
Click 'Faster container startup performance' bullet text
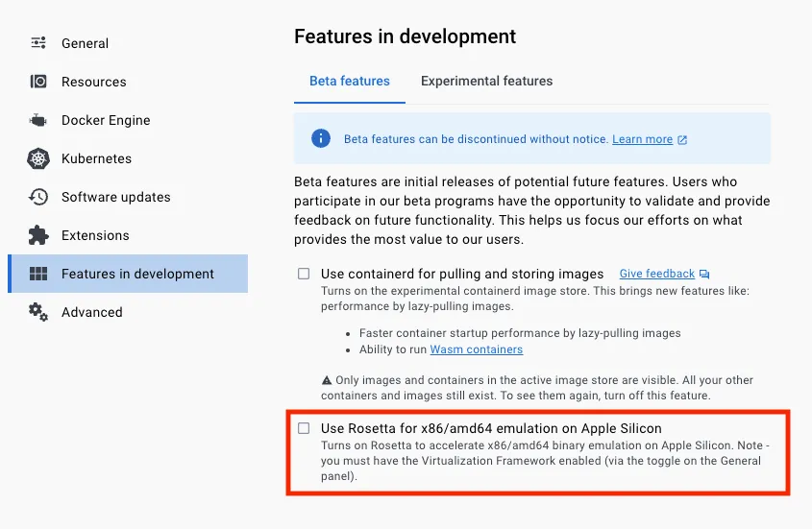pyautogui.click(x=520, y=333)
